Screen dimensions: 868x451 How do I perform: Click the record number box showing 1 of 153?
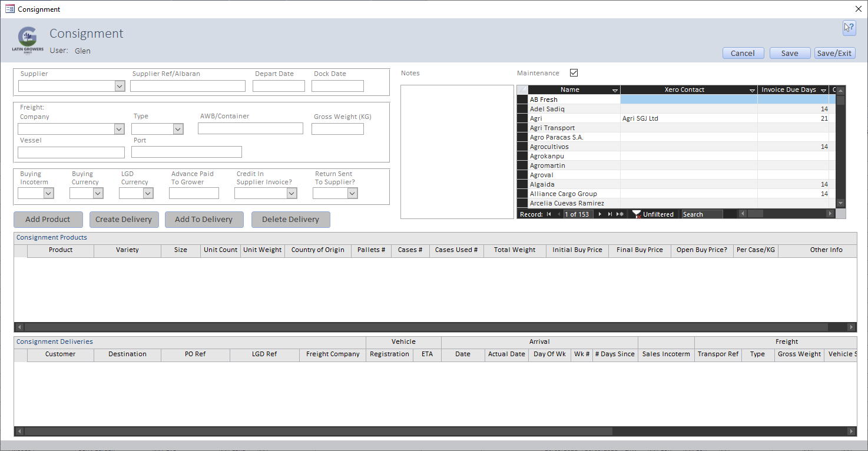coord(578,214)
